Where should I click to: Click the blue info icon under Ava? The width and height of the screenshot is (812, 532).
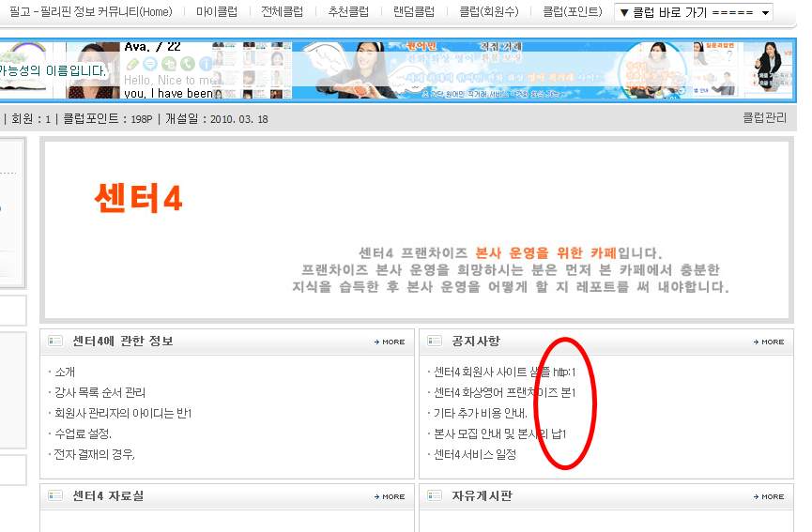click(206, 64)
